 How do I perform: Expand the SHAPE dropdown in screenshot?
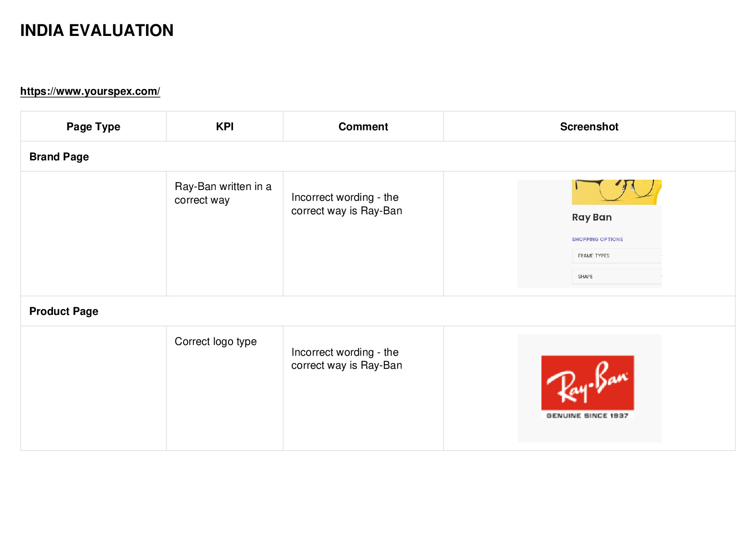click(617, 276)
